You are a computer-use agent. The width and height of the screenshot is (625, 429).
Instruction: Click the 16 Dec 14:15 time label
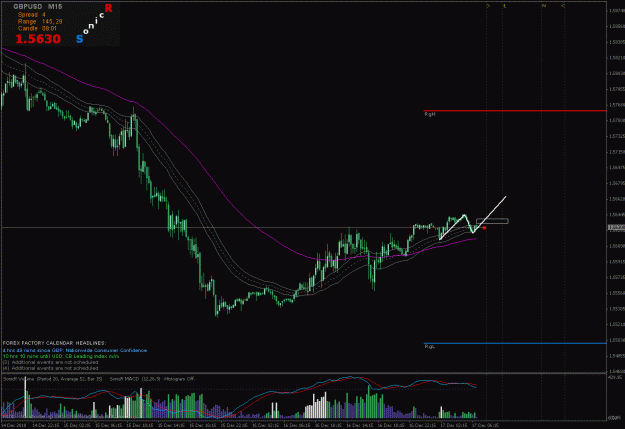360,425
